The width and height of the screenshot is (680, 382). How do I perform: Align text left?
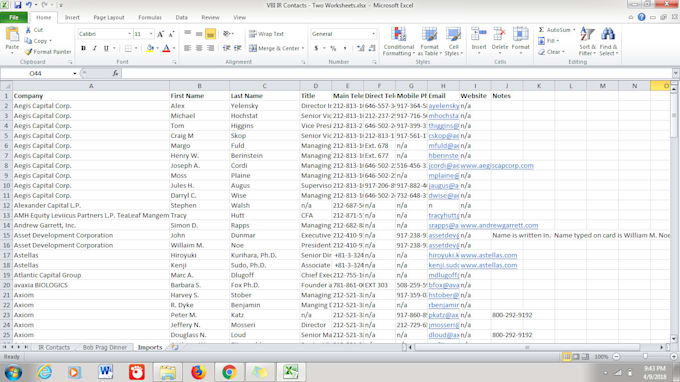pyautogui.click(x=187, y=48)
